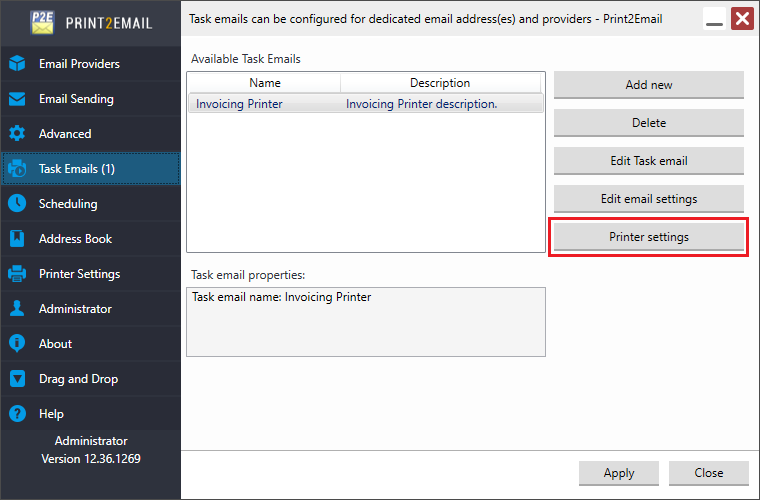The width and height of the screenshot is (760, 500).
Task: Click the Drag and Drop arrow icon
Action: click(17, 379)
